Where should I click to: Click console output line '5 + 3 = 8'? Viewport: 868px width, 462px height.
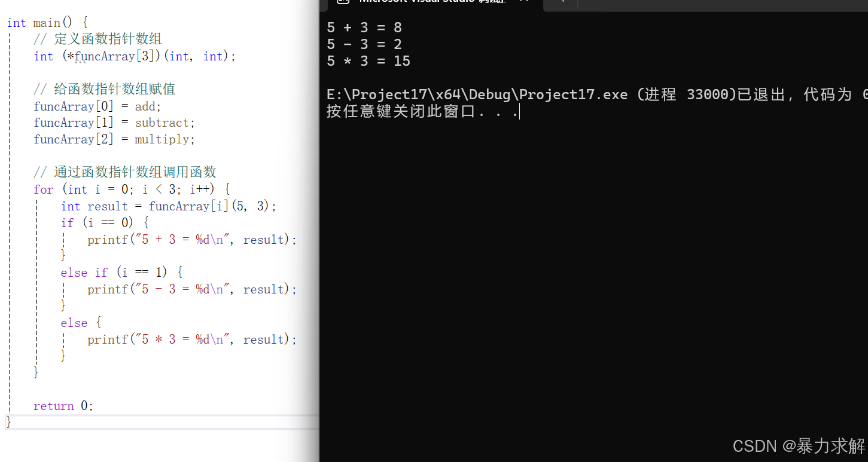tap(364, 27)
